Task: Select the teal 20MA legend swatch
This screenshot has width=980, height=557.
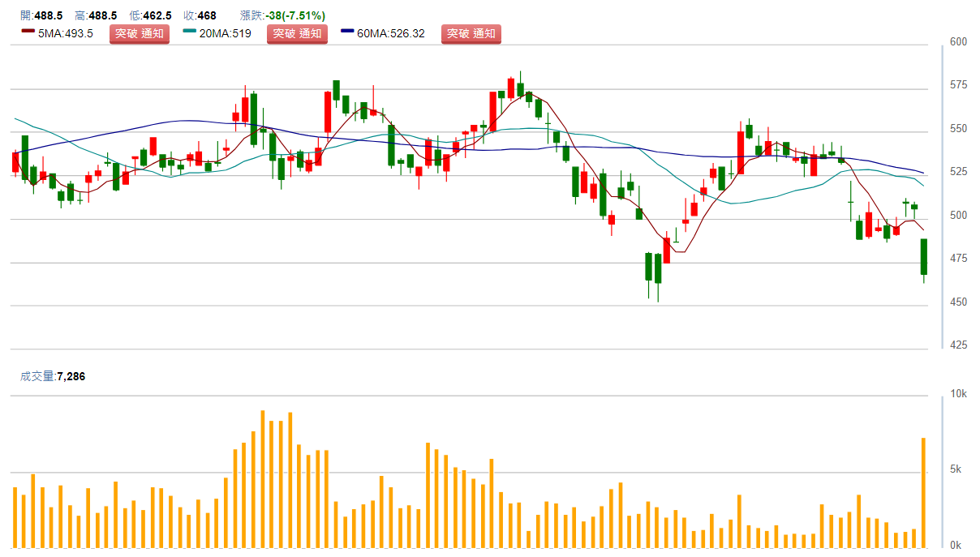Action: (190, 32)
